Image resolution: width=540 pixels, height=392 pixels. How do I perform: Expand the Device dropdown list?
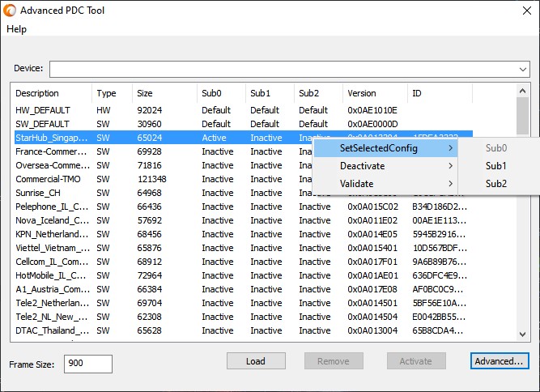523,69
